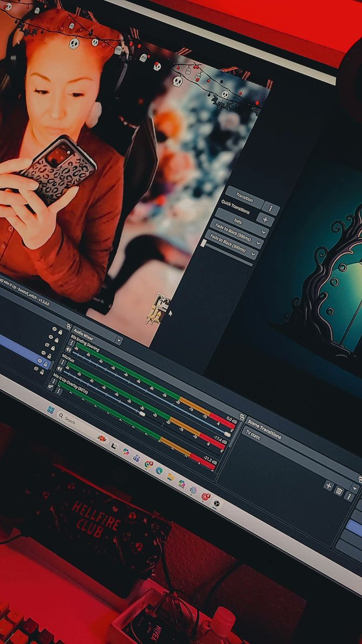This screenshot has height=644, width=362.
Task: Open File Explorer from the taskbar
Action: click(170, 477)
